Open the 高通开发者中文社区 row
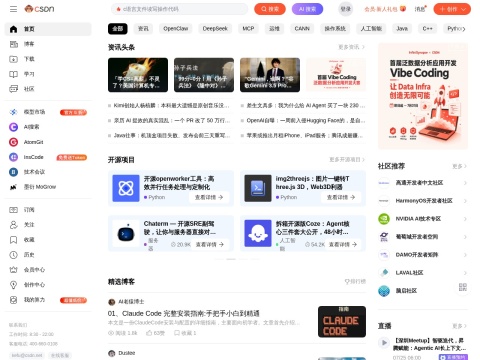 pyautogui.click(x=423, y=183)
